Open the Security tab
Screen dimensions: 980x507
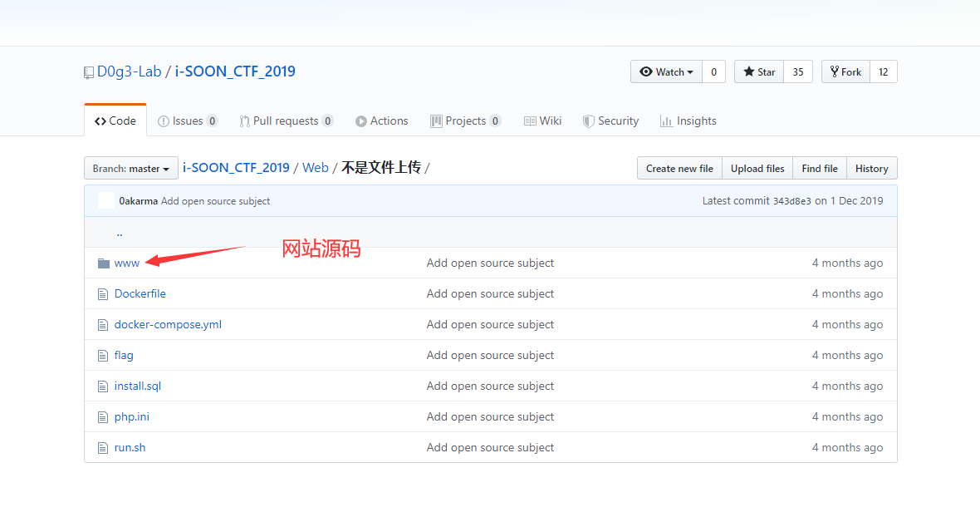tap(610, 121)
